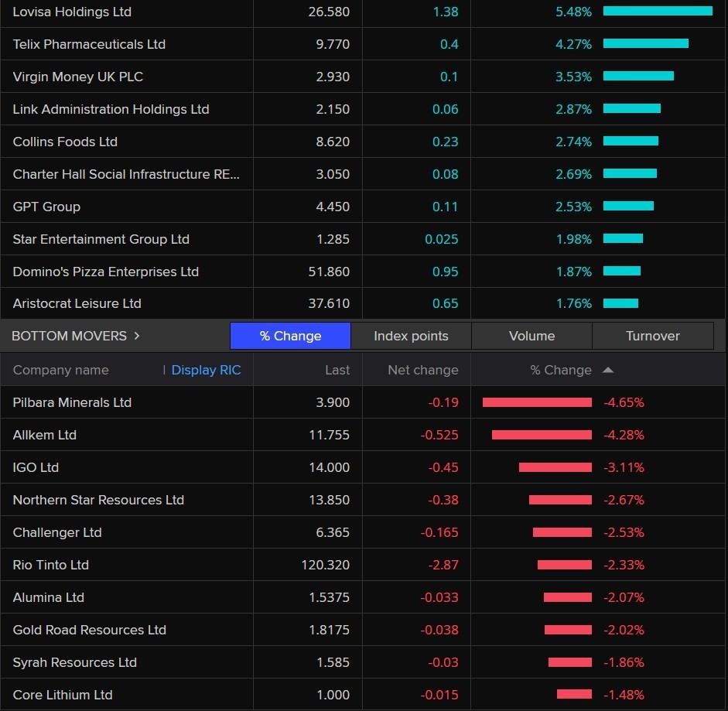Viewport: 728px width, 711px height.
Task: Click Syrah Resources percent -1.86%
Action: click(624, 662)
